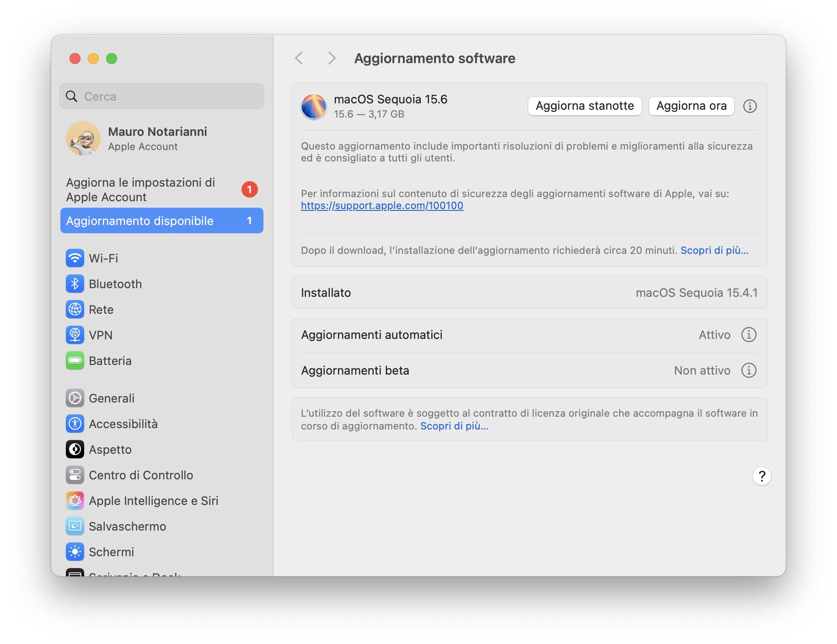
Task: Open the Centro di Controllo icon
Action: (75, 475)
